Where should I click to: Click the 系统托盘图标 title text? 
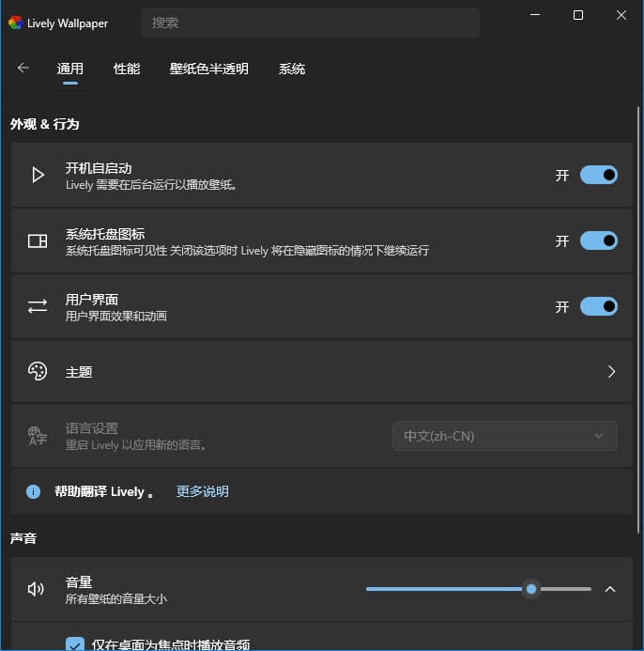(105, 234)
